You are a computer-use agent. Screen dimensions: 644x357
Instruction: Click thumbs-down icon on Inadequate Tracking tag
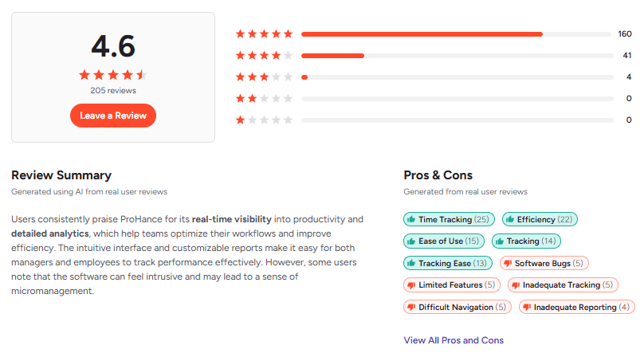(x=515, y=285)
